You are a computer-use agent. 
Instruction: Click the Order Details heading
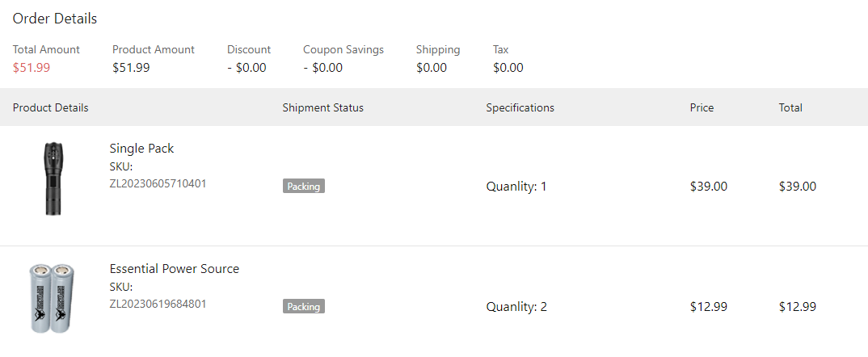(55, 19)
